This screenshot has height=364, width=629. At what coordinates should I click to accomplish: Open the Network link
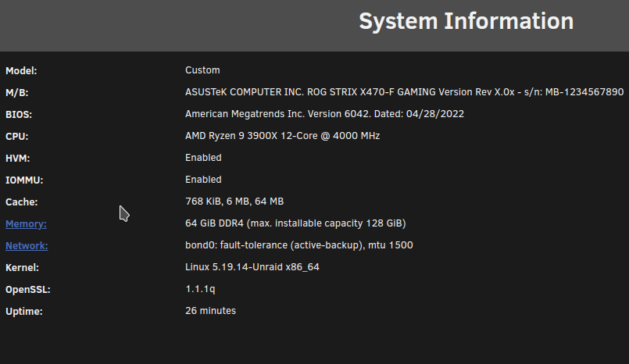tap(27, 246)
